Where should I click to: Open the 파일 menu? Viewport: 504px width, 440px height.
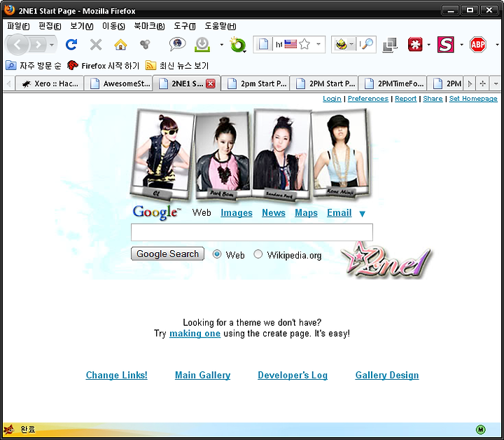click(x=18, y=26)
